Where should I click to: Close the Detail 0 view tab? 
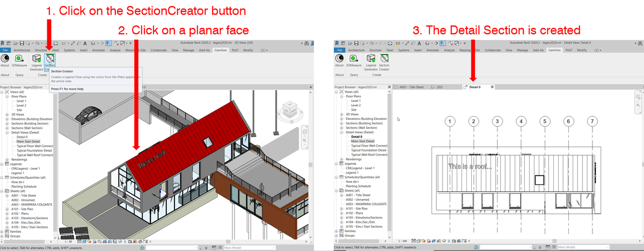tap(492, 87)
